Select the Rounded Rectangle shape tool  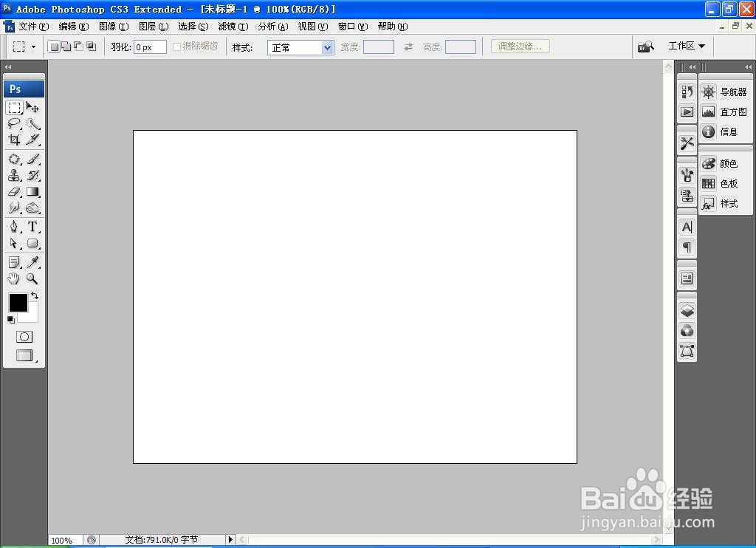32,243
